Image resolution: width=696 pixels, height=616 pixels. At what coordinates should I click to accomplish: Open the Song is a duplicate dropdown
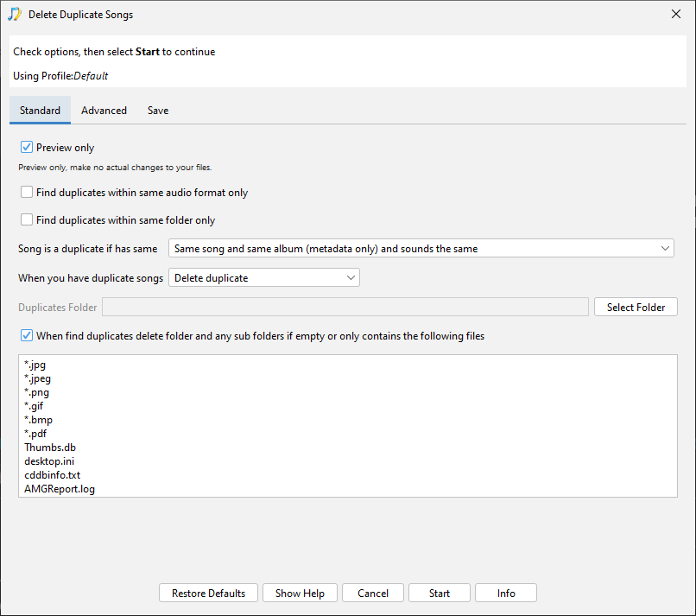coord(421,248)
